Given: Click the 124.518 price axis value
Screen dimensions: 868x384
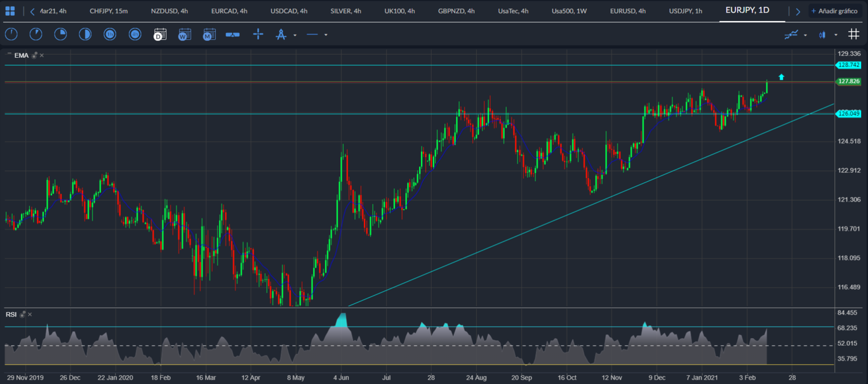Looking at the screenshot, I should coord(849,141).
